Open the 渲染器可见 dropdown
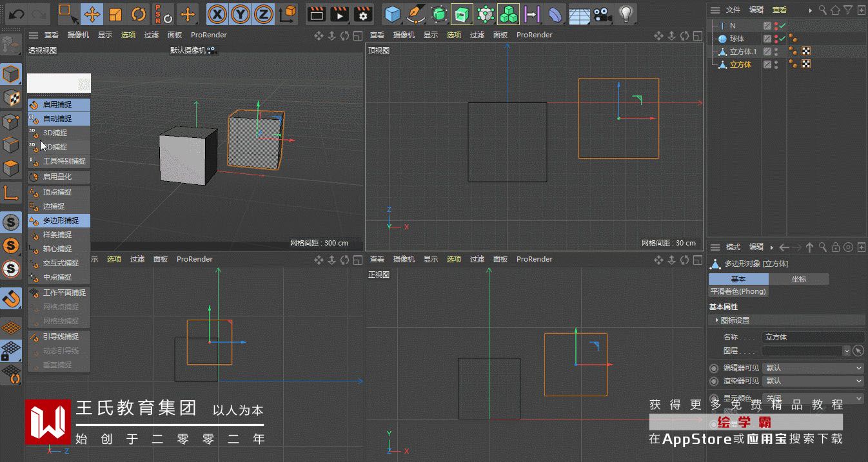 [813, 381]
